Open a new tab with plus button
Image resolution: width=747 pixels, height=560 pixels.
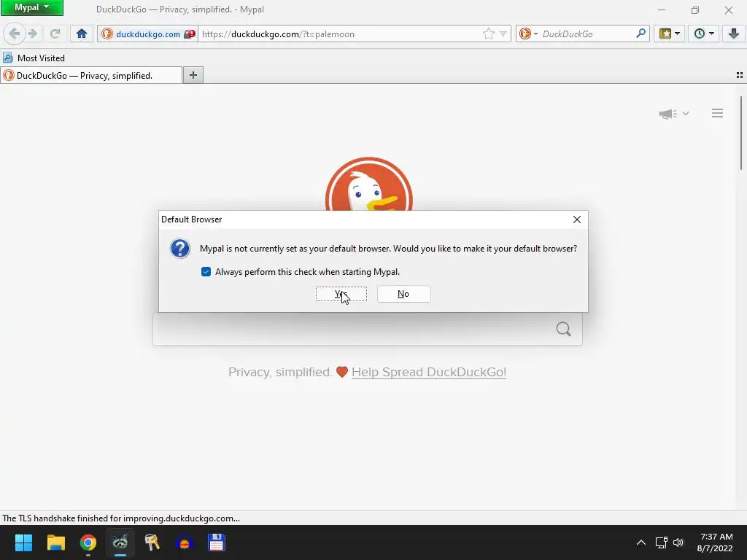193,75
